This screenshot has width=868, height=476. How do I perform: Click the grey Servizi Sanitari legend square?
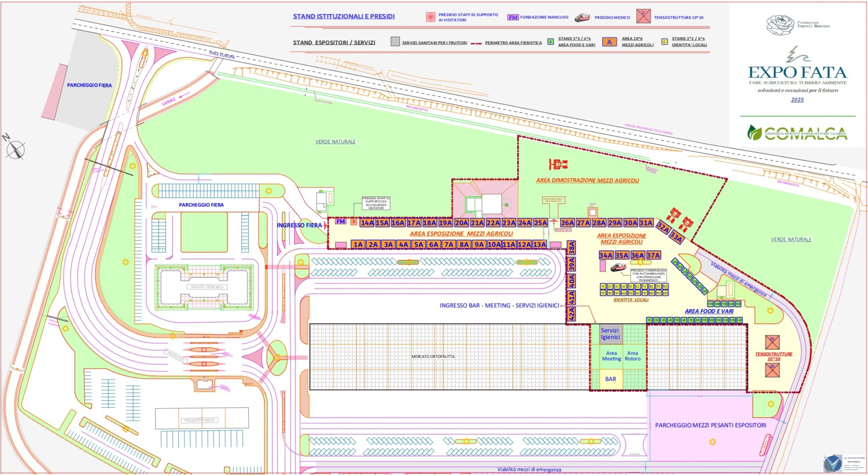tap(395, 42)
